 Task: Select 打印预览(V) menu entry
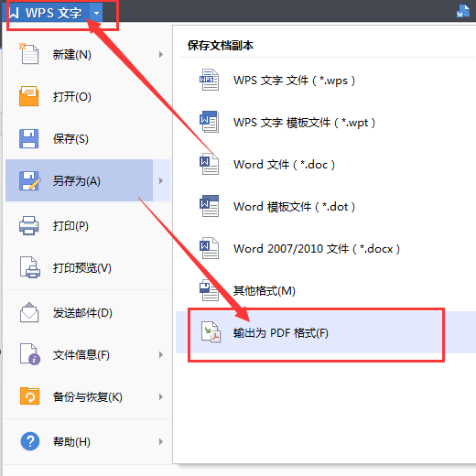pyautogui.click(x=89, y=267)
